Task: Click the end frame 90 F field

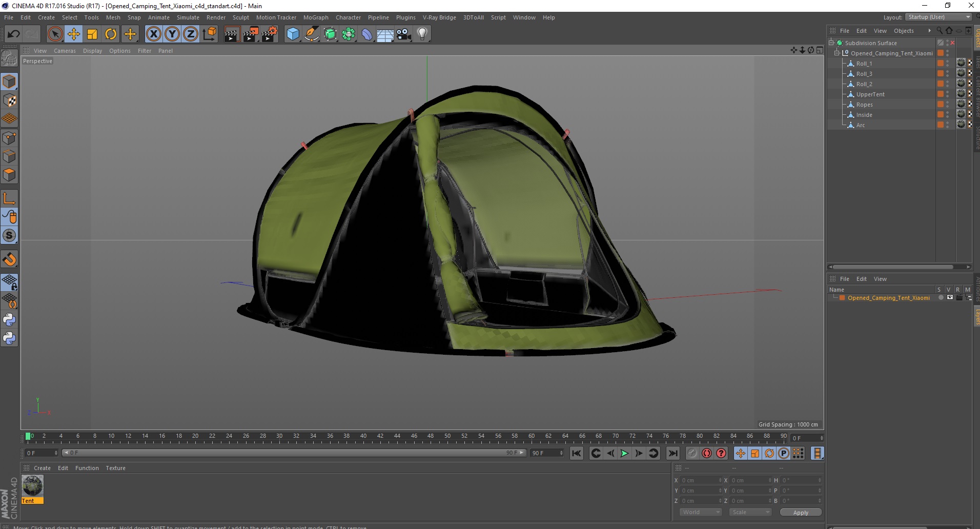Action: coord(547,453)
